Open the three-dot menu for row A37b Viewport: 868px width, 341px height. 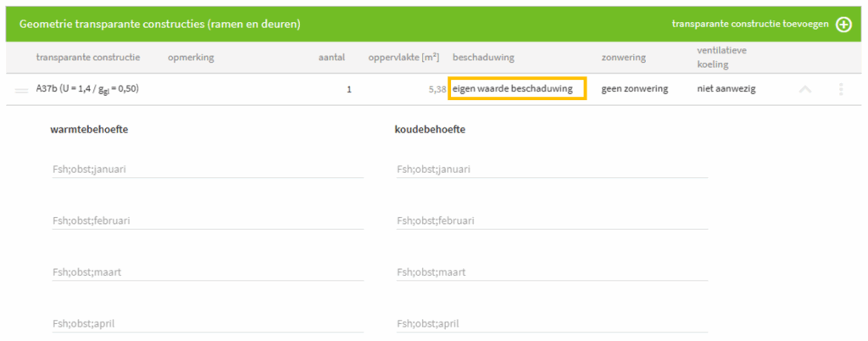click(x=840, y=89)
